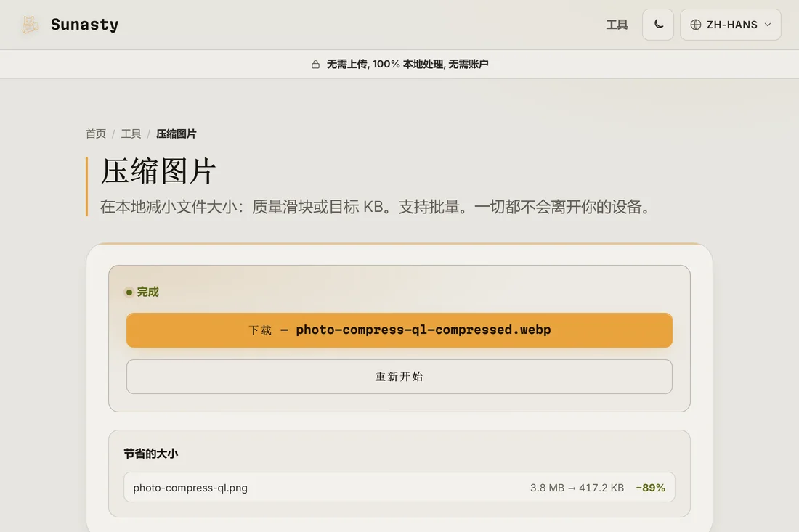Click the 重新开始 button
This screenshot has width=799, height=532.
coord(399,376)
